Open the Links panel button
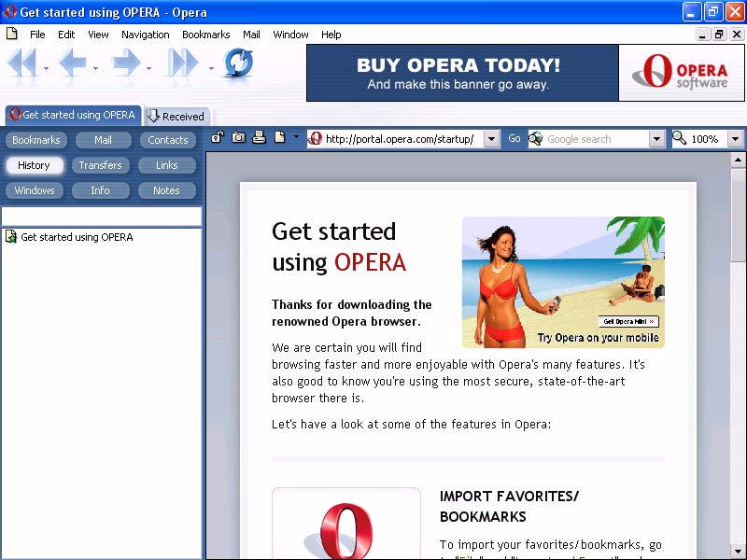This screenshot has width=747, height=560. (x=167, y=165)
